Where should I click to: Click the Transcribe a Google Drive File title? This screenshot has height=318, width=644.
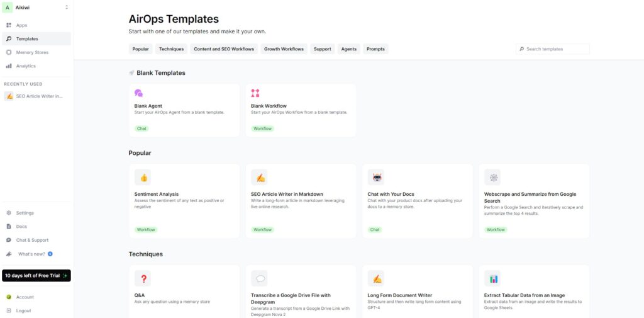click(291, 298)
